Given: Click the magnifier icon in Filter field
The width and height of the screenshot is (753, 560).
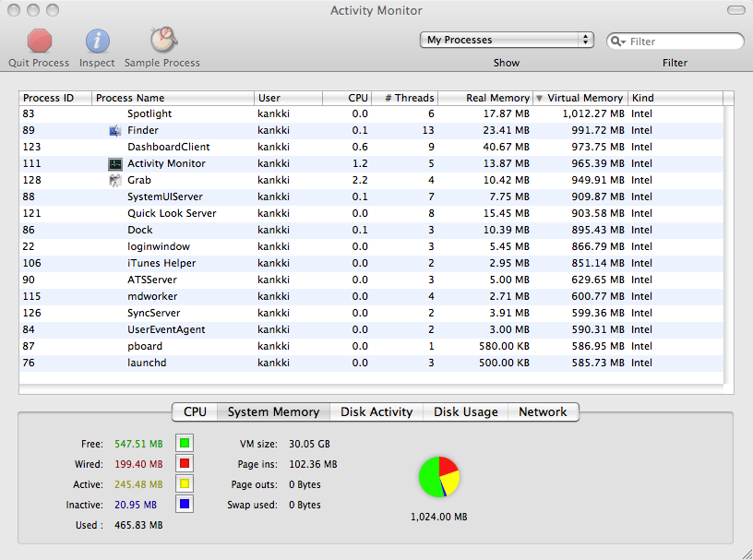Looking at the screenshot, I should click(616, 42).
